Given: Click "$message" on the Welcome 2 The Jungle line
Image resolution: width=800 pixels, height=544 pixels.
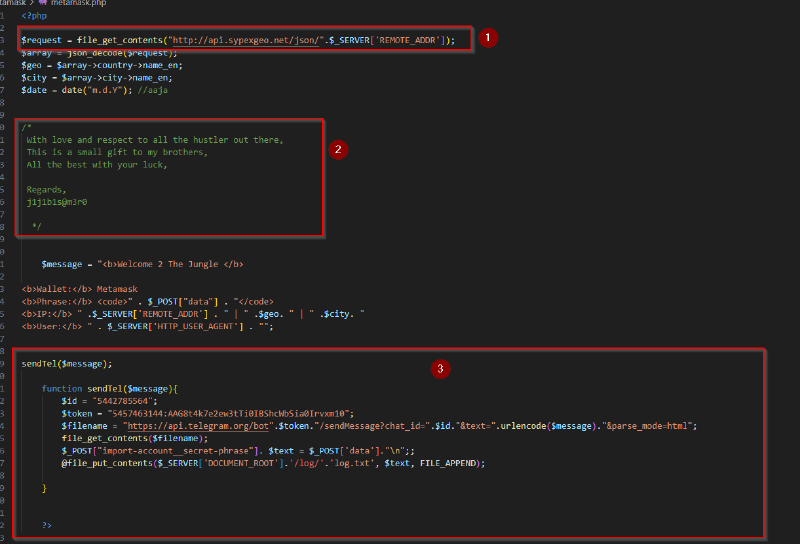Looking at the screenshot, I should point(62,264).
